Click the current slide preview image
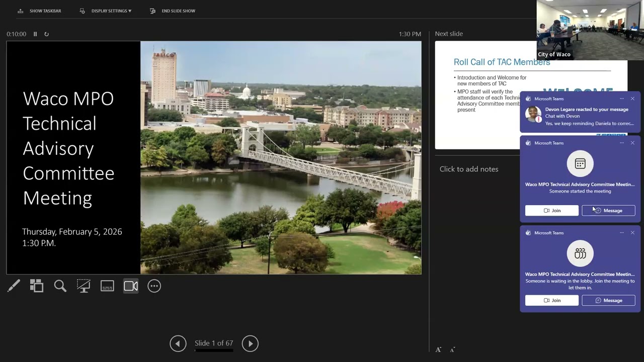This screenshot has height=362, width=644. [214, 157]
